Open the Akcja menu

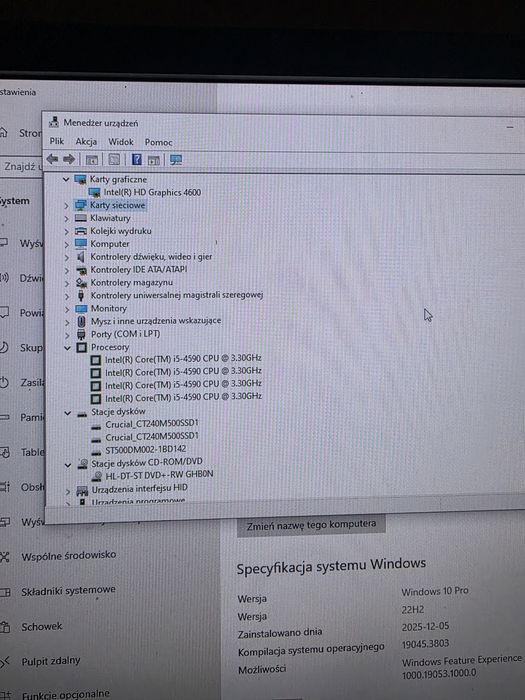(x=86, y=142)
